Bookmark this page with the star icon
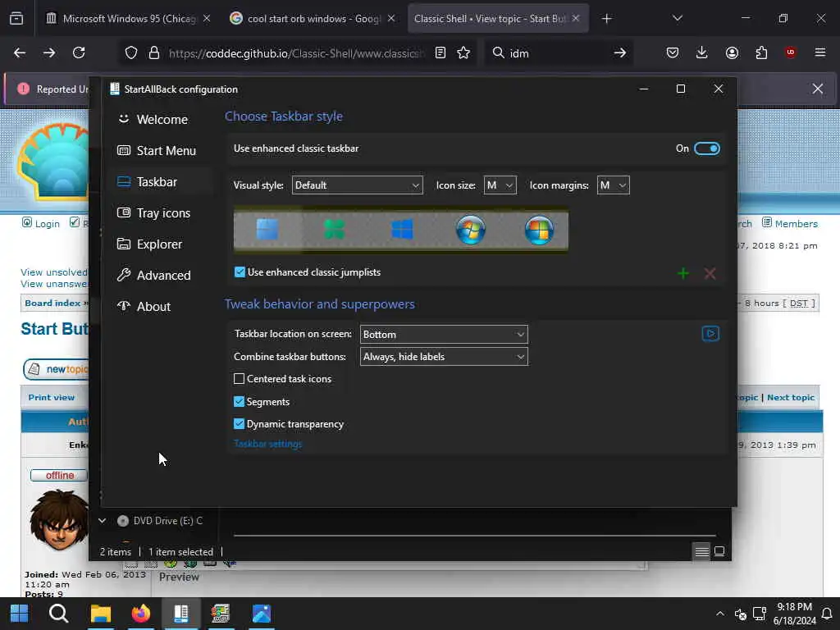The width and height of the screenshot is (840, 630). [x=463, y=52]
